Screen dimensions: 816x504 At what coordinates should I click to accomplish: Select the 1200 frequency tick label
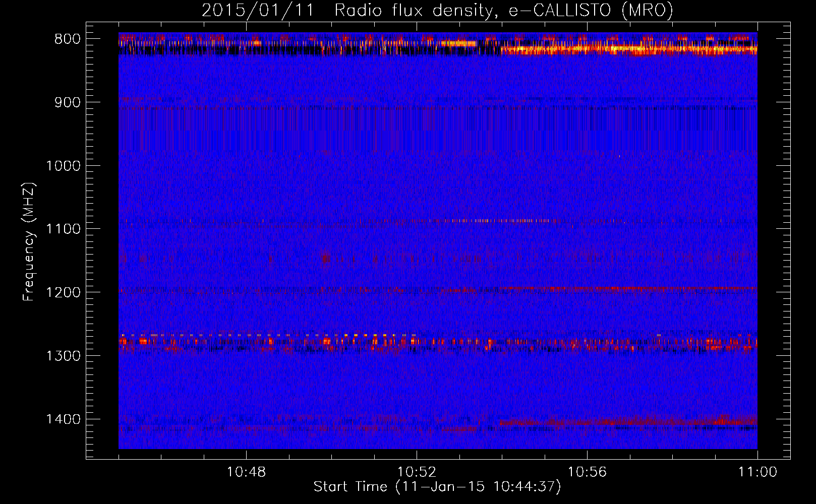click(x=63, y=293)
